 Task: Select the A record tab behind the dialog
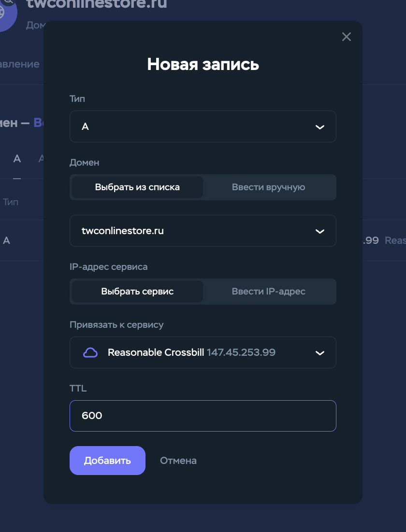[17, 159]
